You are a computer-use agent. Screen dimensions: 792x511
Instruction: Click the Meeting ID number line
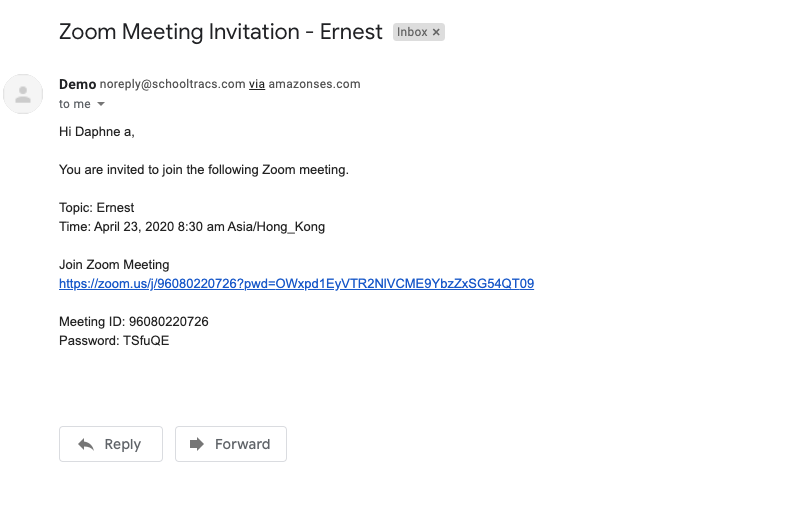coord(134,322)
